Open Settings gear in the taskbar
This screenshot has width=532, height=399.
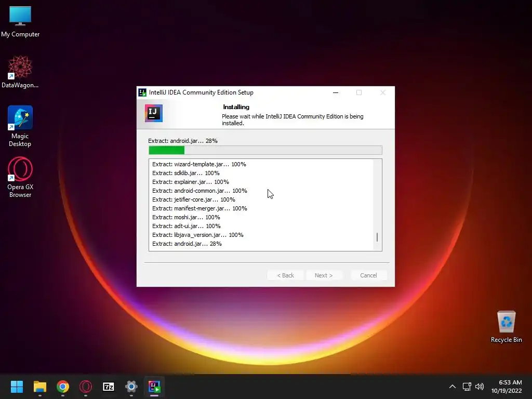coord(131,387)
